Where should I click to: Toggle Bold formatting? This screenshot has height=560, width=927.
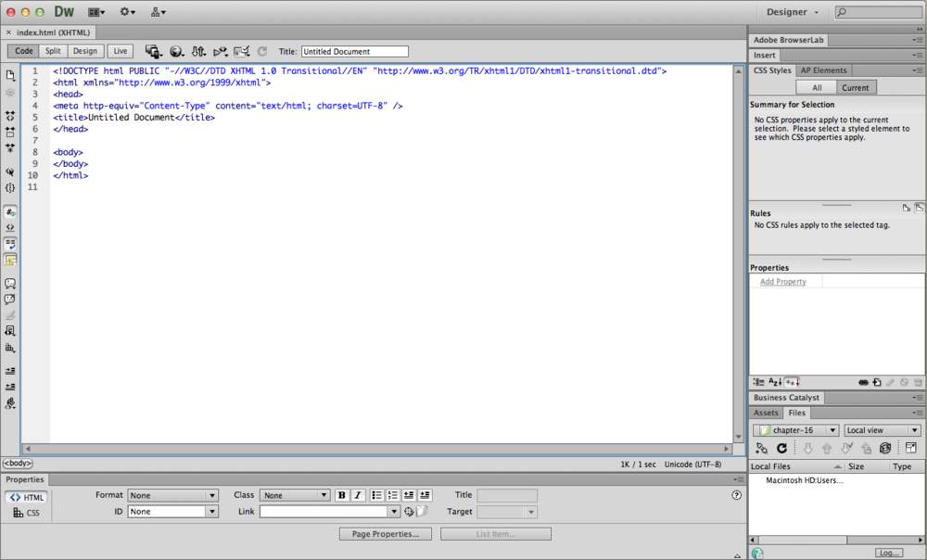[x=341, y=494]
